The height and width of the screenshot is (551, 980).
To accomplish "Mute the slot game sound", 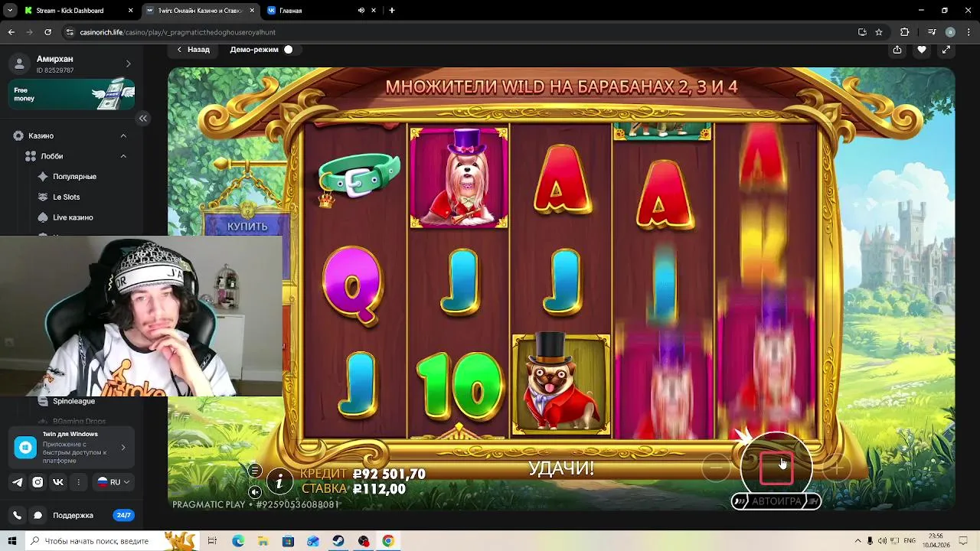I will (255, 491).
